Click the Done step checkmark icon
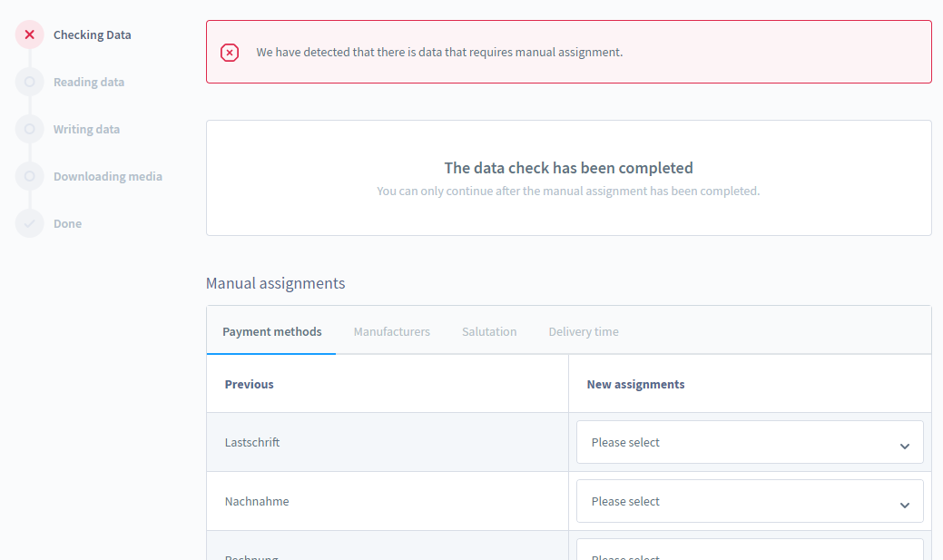 pyautogui.click(x=30, y=224)
